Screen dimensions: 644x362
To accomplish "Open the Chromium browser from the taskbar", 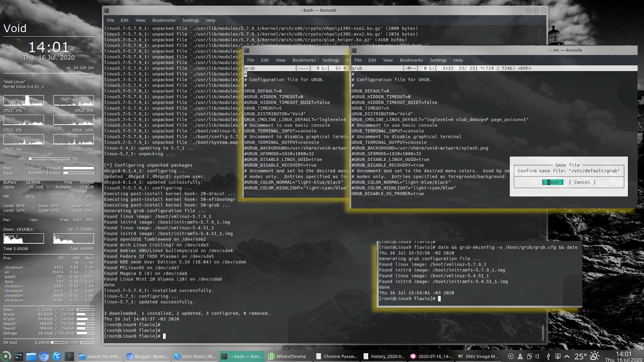I will point(44,356).
